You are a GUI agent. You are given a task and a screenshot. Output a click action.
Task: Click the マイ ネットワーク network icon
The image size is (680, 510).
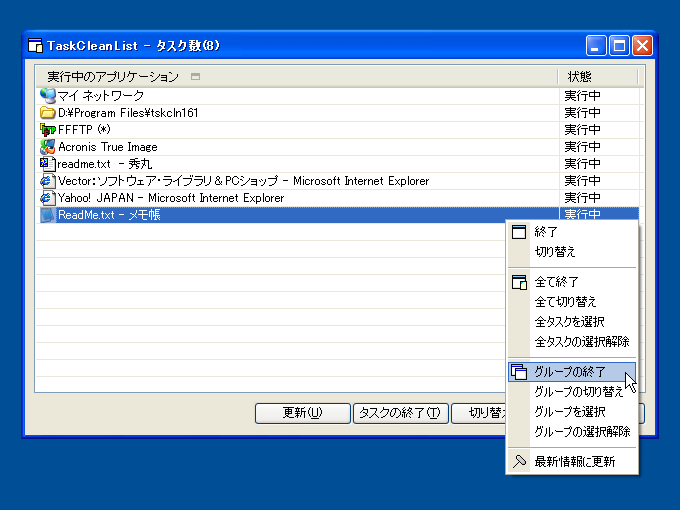pos(48,96)
